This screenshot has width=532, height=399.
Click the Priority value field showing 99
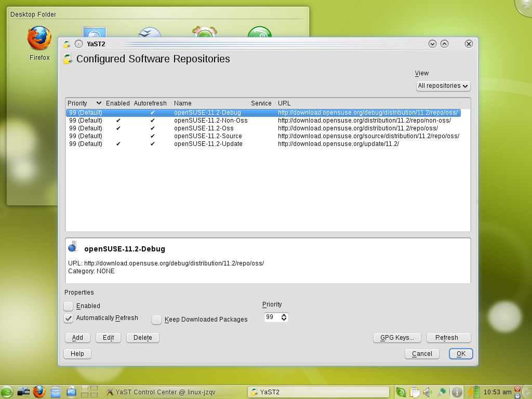tap(272, 317)
